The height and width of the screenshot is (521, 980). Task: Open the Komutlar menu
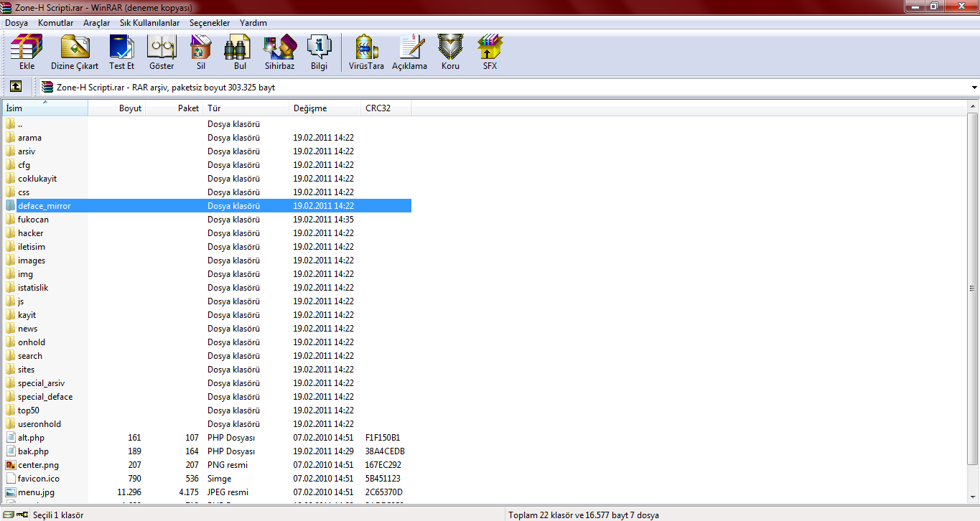[x=56, y=23]
